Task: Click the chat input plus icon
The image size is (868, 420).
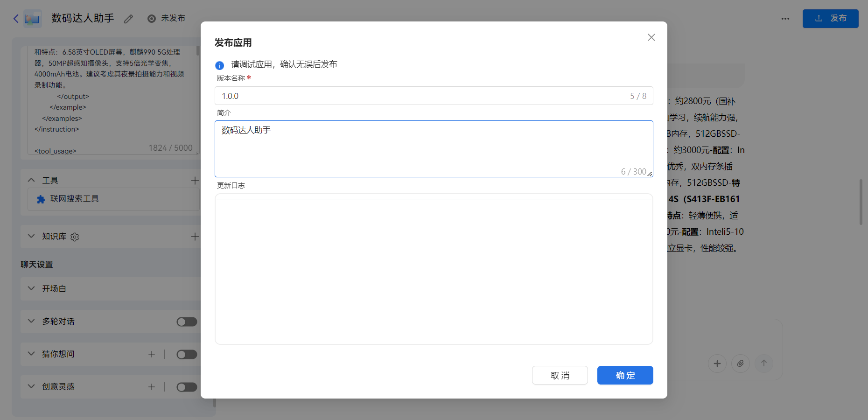Action: point(717,364)
